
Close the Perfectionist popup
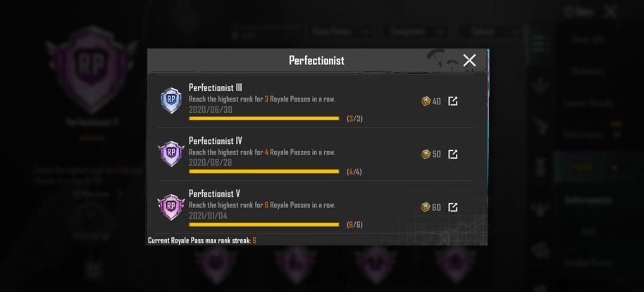469,60
